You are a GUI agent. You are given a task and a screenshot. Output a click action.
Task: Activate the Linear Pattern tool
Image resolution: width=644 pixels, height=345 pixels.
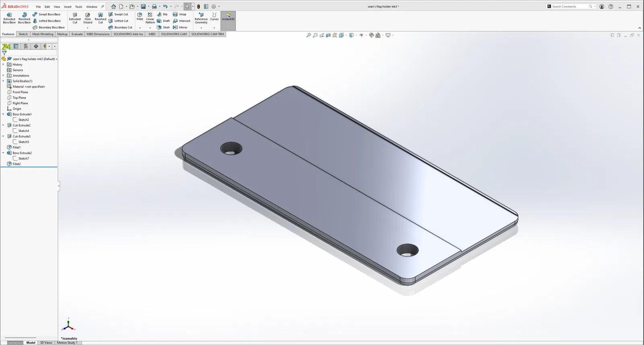click(x=150, y=18)
